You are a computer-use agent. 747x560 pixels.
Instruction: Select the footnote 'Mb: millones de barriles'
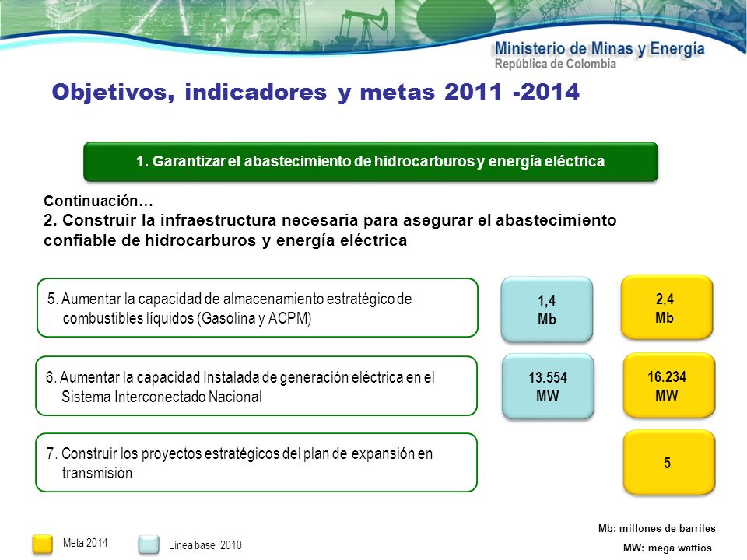657,529
